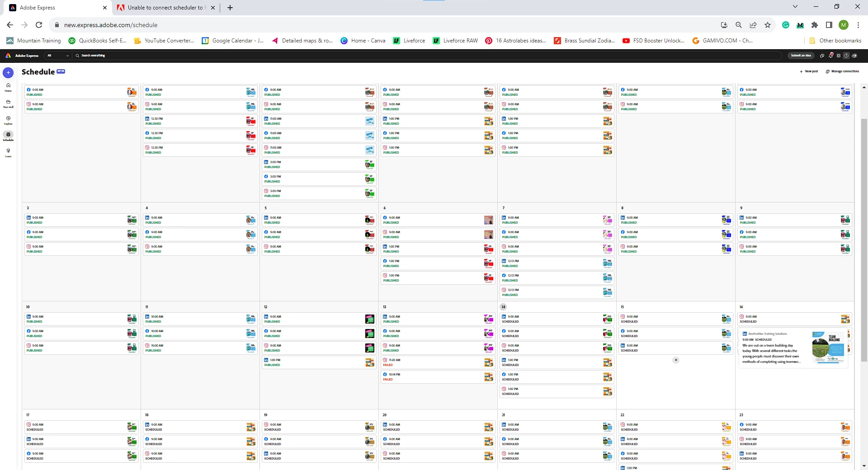Open a new browser tab
The height and width of the screenshot is (470, 868).
[x=230, y=8]
